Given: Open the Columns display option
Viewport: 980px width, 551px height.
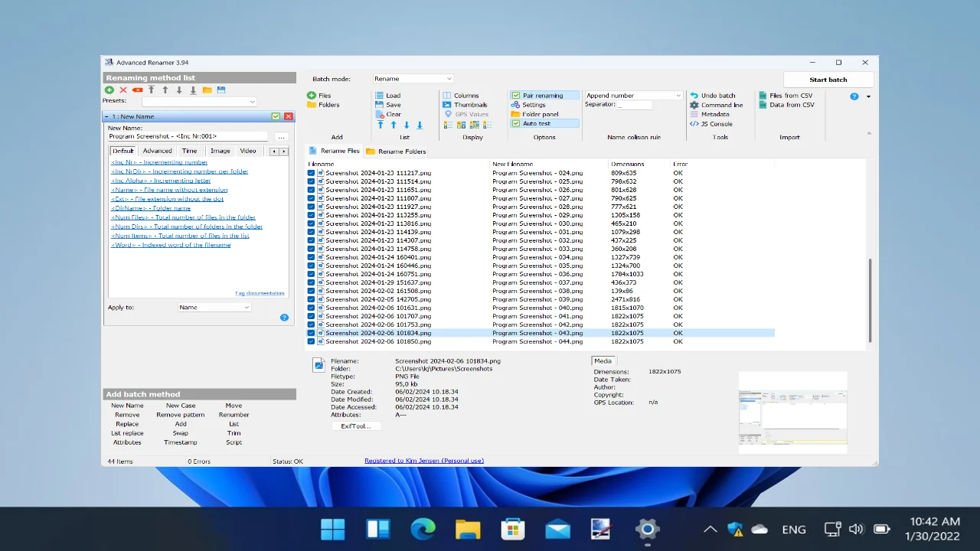Looking at the screenshot, I should point(460,96).
